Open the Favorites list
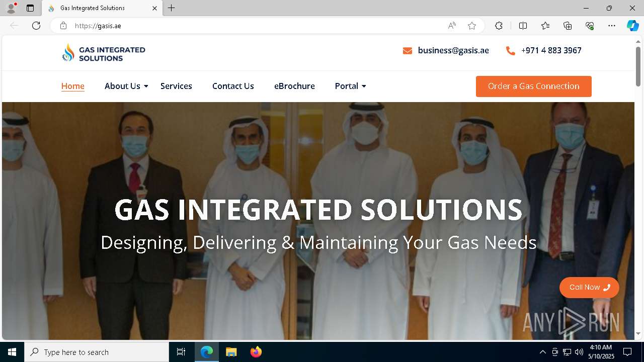 coord(545,26)
